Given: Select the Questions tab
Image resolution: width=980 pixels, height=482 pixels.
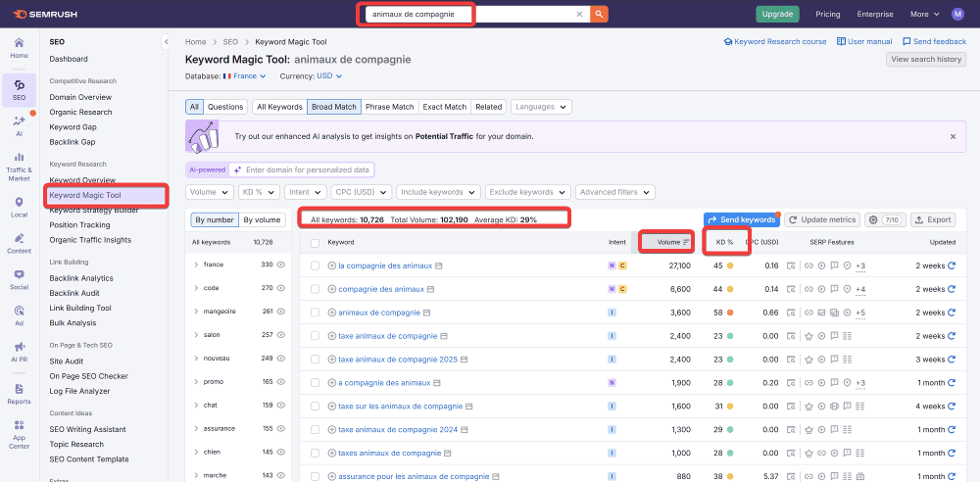Looking at the screenshot, I should click(x=225, y=107).
